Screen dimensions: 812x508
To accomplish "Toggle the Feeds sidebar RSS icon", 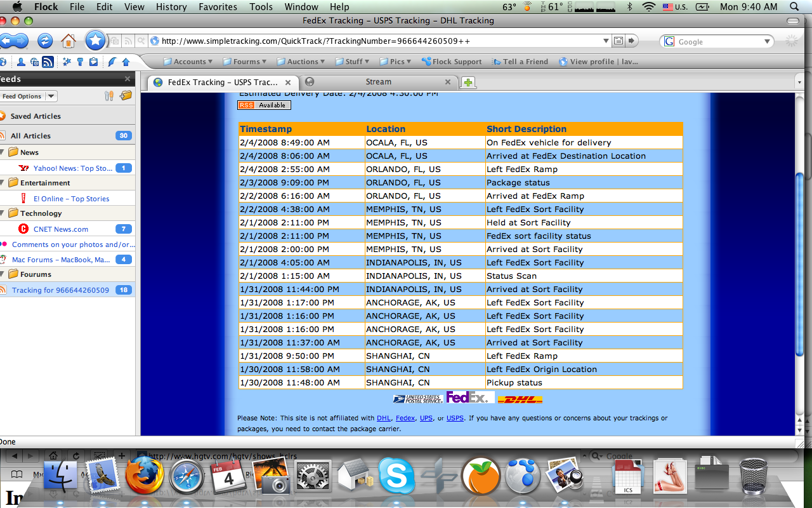I will (x=48, y=62).
